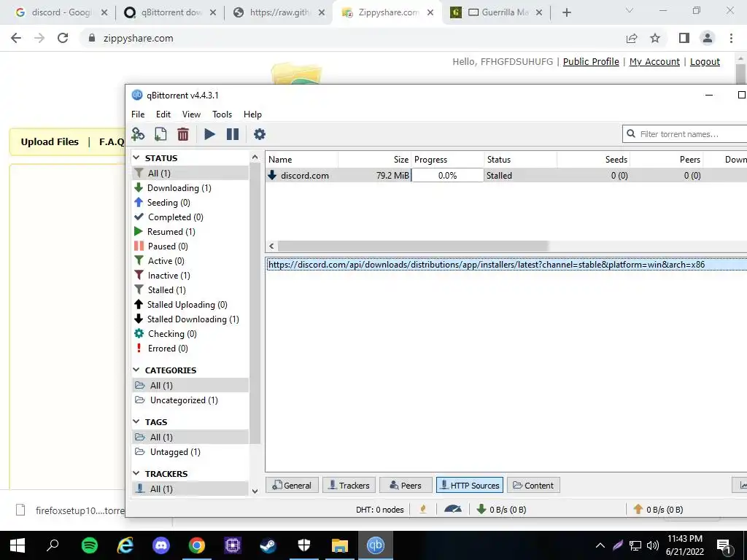Sort torrents by Size column header
Screen dimensions: 747x560
click(374, 160)
